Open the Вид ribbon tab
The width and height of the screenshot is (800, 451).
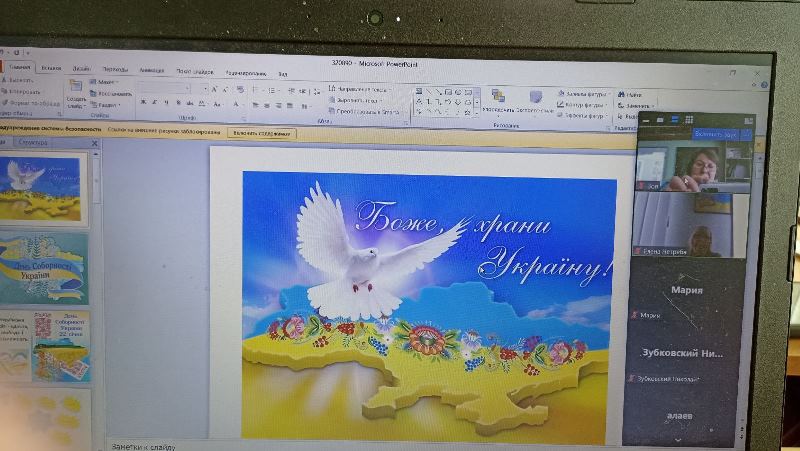(283, 74)
